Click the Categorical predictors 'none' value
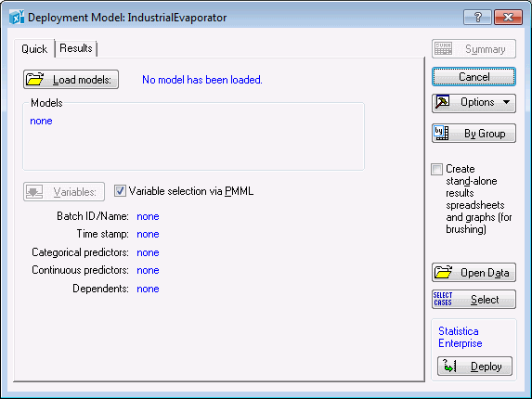 [x=148, y=253]
